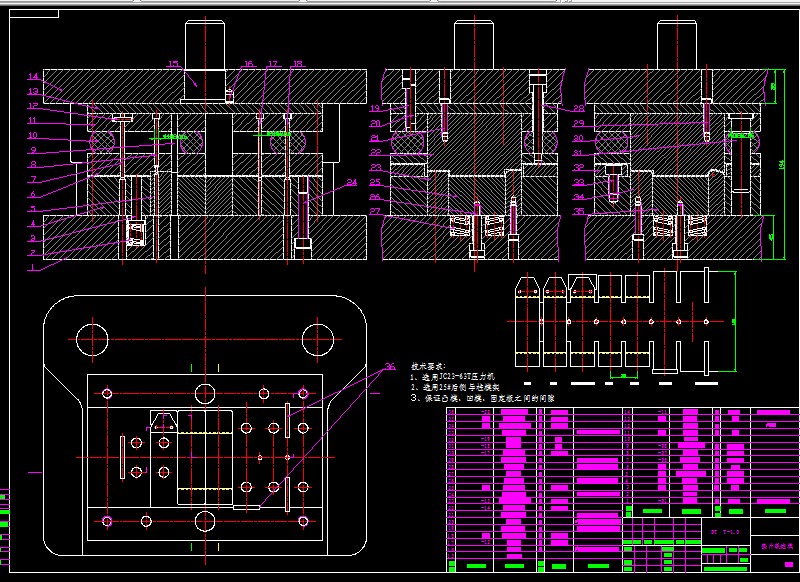Select part callout number 9
The height and width of the screenshot is (582, 800).
tap(33, 150)
